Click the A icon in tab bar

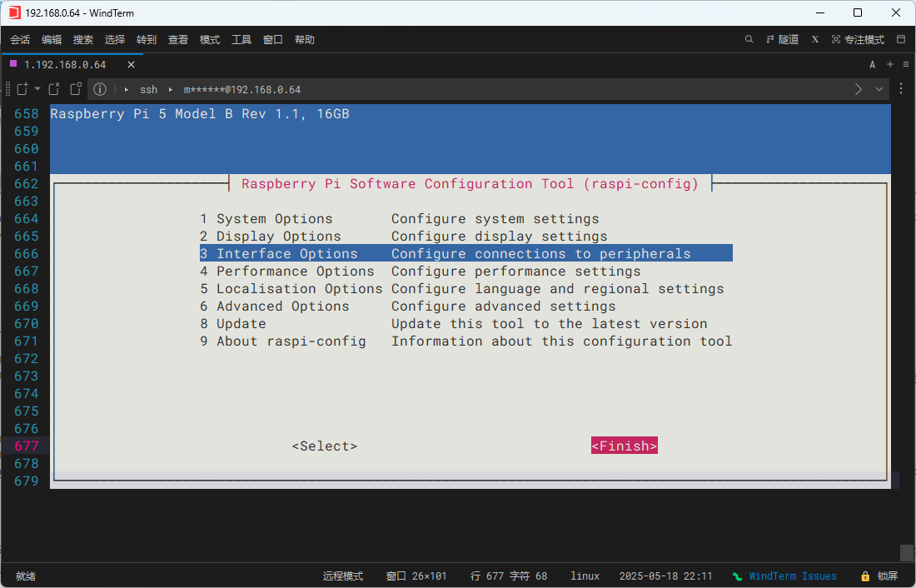(x=873, y=64)
